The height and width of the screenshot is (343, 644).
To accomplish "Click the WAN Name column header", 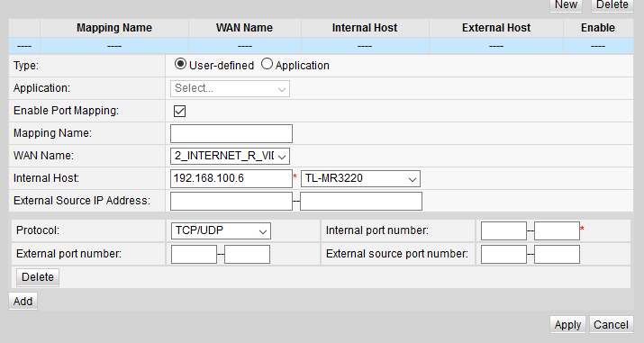I will coord(245,28).
